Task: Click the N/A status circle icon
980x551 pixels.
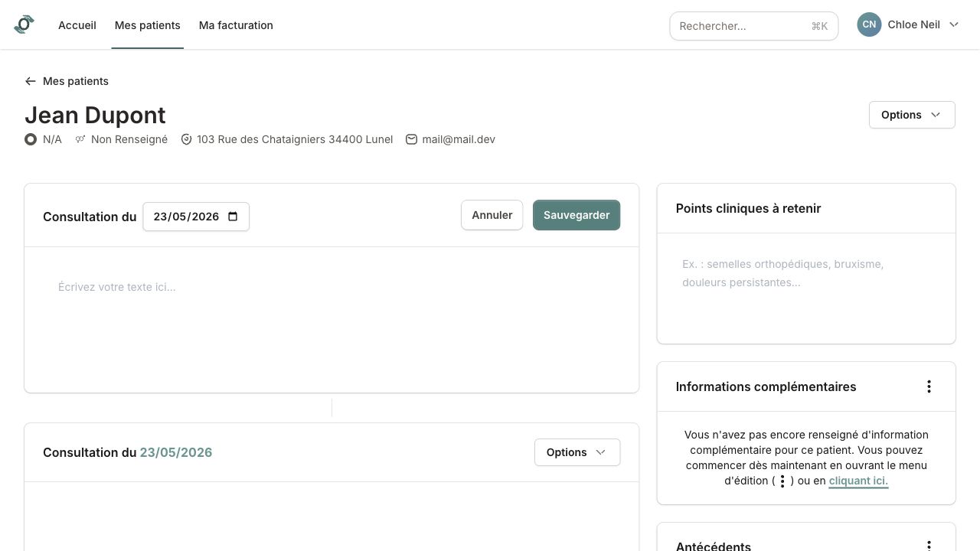Action: click(31, 139)
